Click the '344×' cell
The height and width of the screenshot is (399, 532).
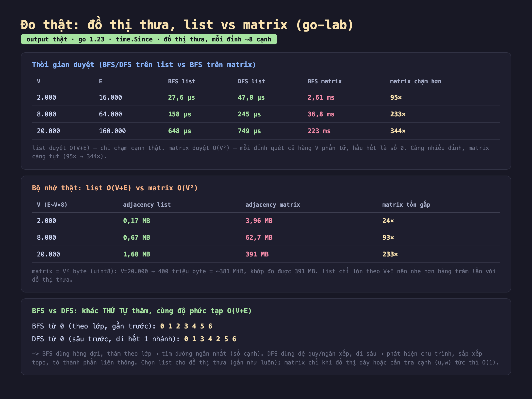[398, 131]
